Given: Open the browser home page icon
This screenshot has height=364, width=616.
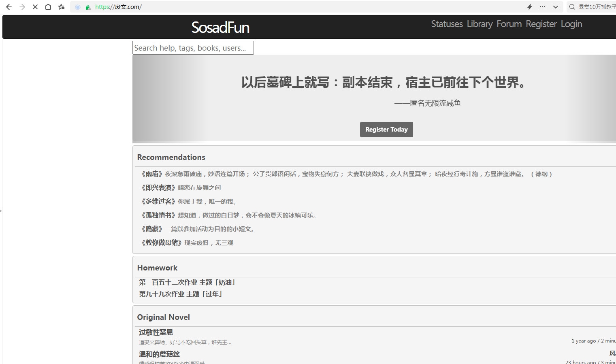Looking at the screenshot, I should click(48, 7).
